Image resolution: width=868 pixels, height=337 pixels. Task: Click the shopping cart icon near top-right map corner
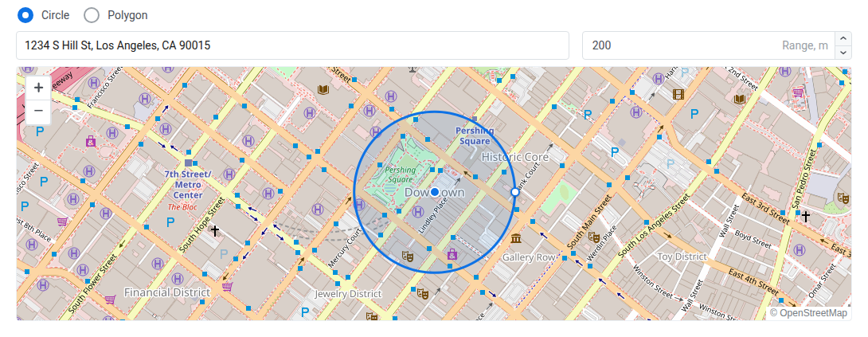point(798,92)
